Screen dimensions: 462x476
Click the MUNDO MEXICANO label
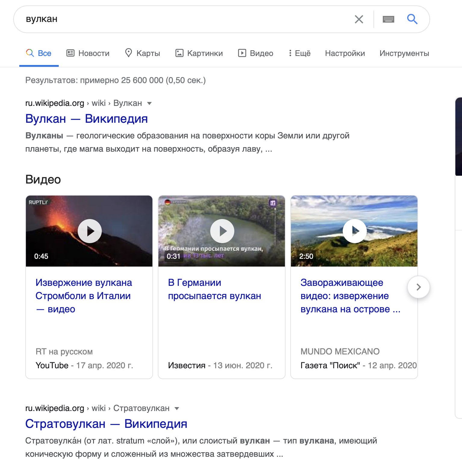(340, 352)
